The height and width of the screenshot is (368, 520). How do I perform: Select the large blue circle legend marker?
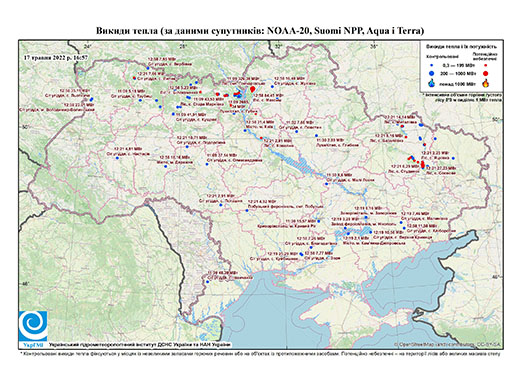point(432,73)
